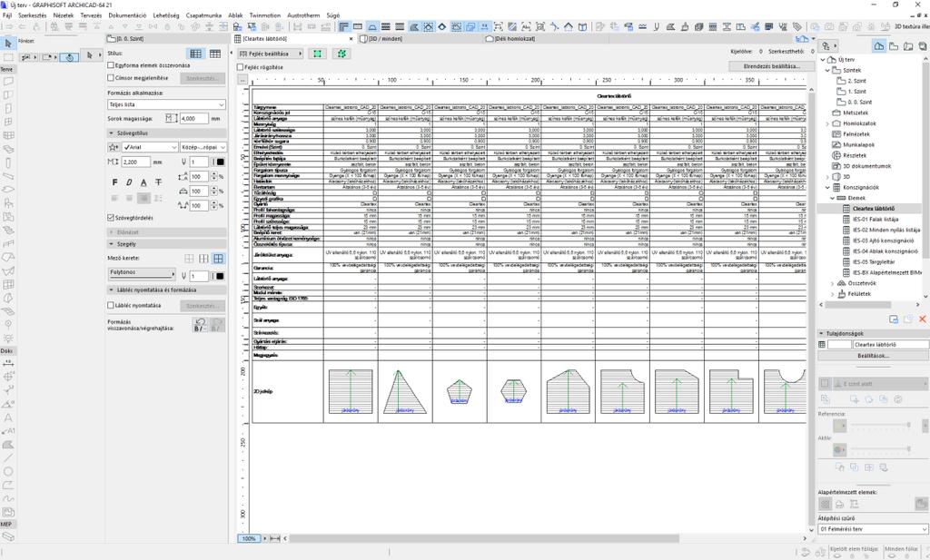Open the Project Map view in Navigator
The width and height of the screenshot is (930, 560).
[x=879, y=45]
